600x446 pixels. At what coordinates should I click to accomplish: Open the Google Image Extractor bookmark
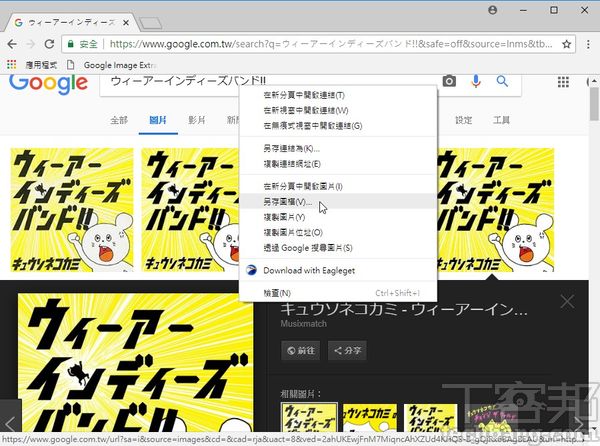pos(113,65)
